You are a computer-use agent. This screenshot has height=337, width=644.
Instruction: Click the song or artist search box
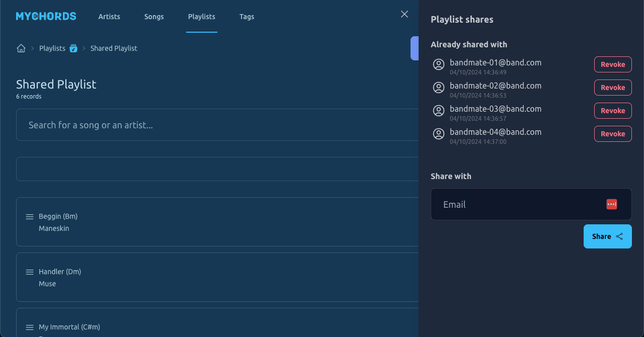[216, 125]
